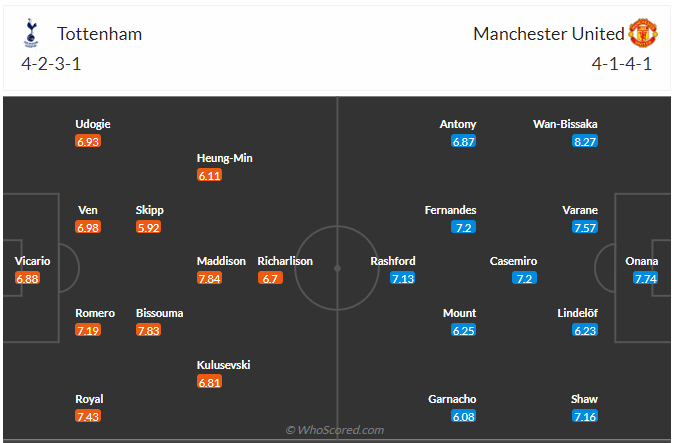Image resolution: width=674 pixels, height=443 pixels.
Task: Select Varane player name
Action: coord(580,210)
